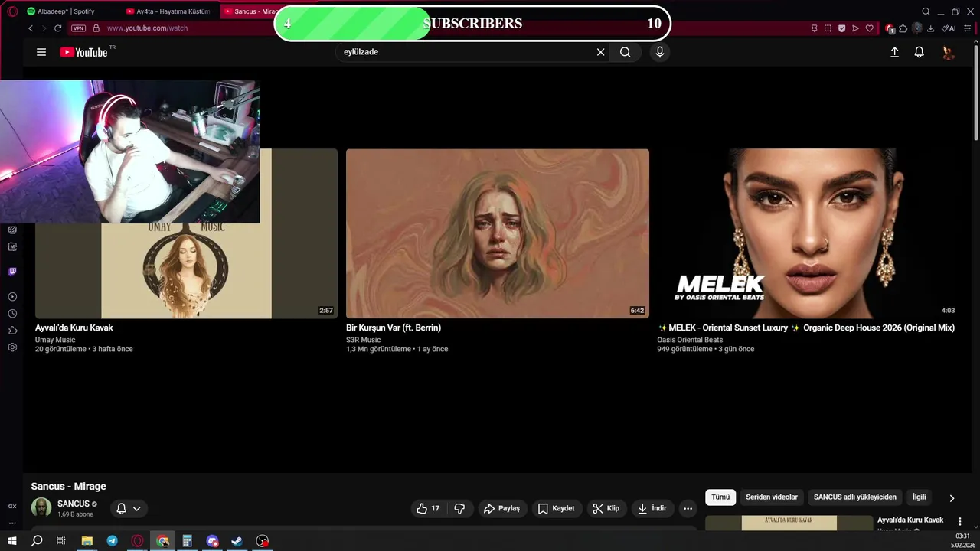Play the Bir Kurşun Var (ft. Berrin) thumbnail
This screenshot has height=551, width=980.
tap(498, 233)
